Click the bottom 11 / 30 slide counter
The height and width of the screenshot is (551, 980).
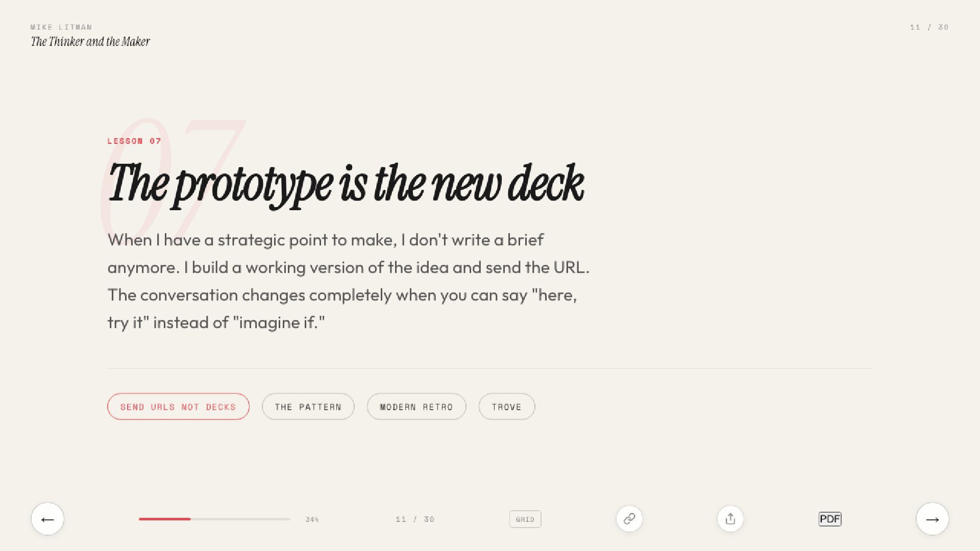(x=415, y=519)
